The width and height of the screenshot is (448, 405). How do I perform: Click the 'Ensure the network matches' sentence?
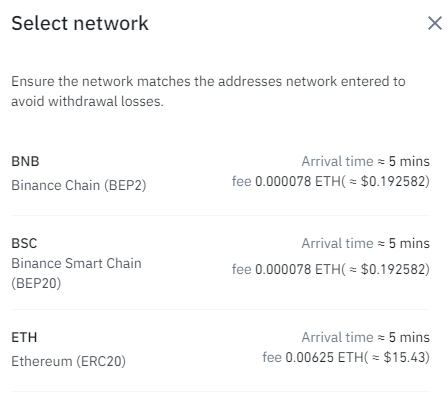point(208,91)
